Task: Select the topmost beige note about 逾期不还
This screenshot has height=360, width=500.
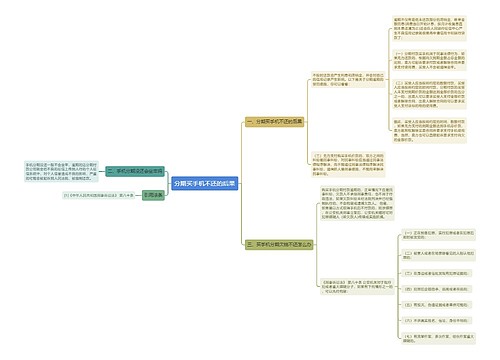Action: coord(429,28)
